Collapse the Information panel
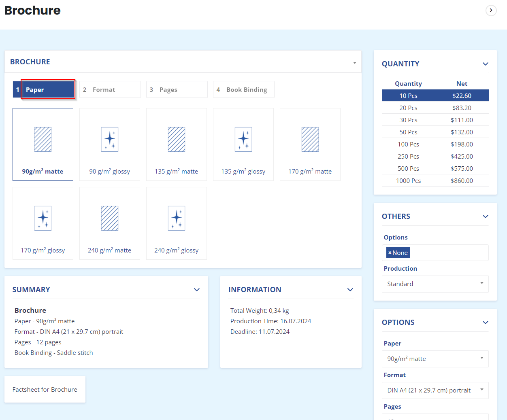This screenshot has height=420, width=507. point(350,290)
